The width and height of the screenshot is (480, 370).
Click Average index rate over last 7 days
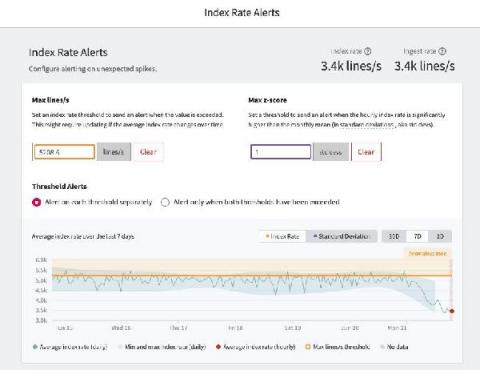pyautogui.click(x=83, y=236)
